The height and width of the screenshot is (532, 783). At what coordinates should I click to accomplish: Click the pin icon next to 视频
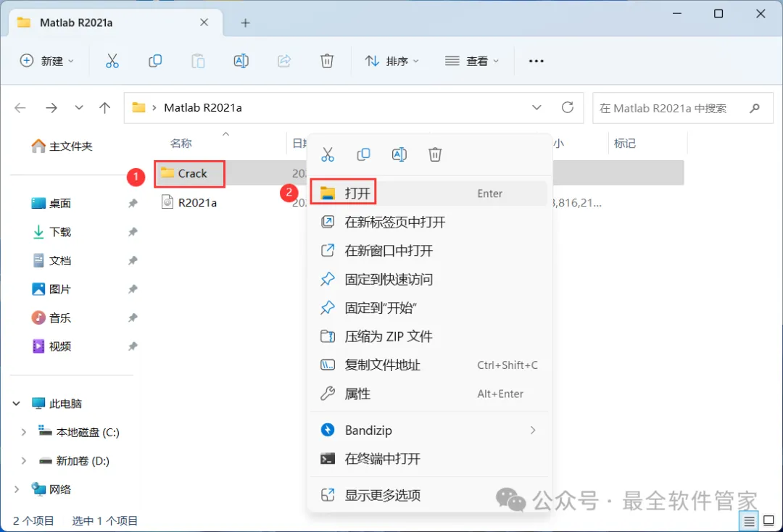(133, 346)
